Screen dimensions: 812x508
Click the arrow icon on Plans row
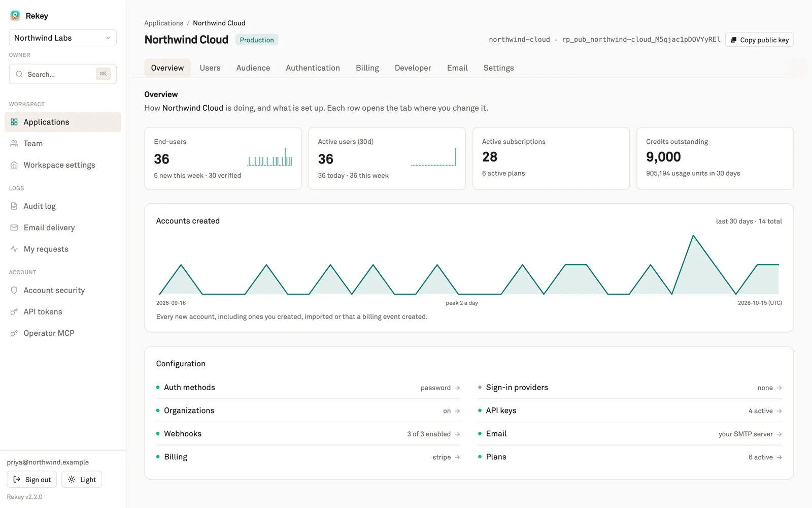[x=779, y=457]
